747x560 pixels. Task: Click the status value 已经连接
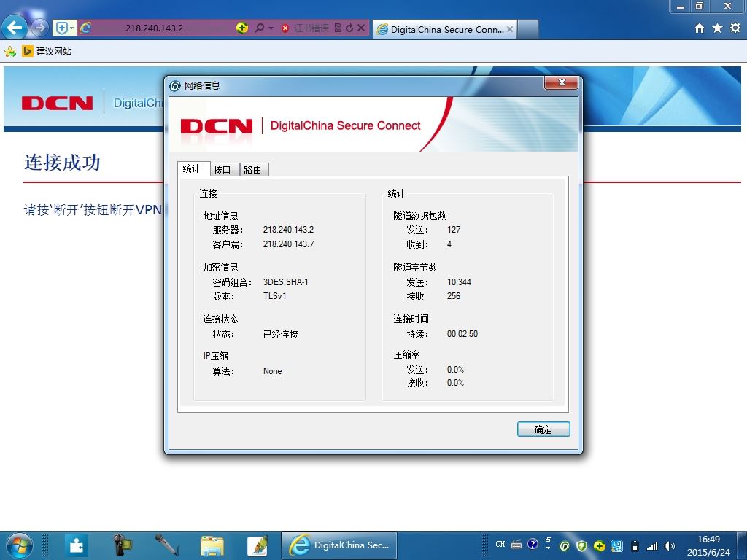tap(281, 334)
